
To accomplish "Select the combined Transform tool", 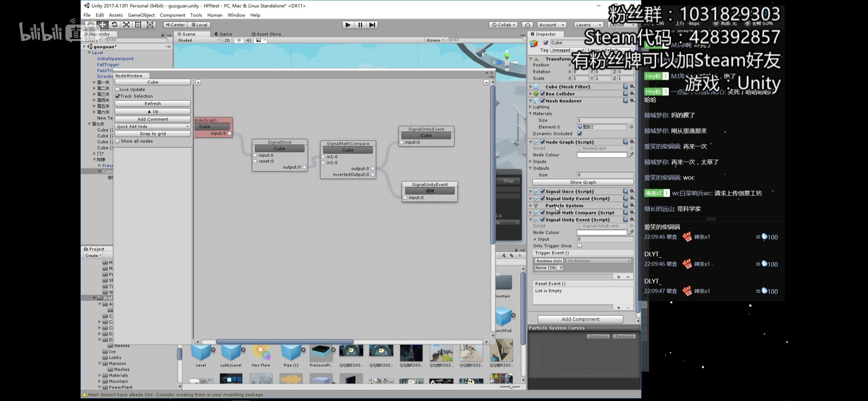I will [x=150, y=25].
